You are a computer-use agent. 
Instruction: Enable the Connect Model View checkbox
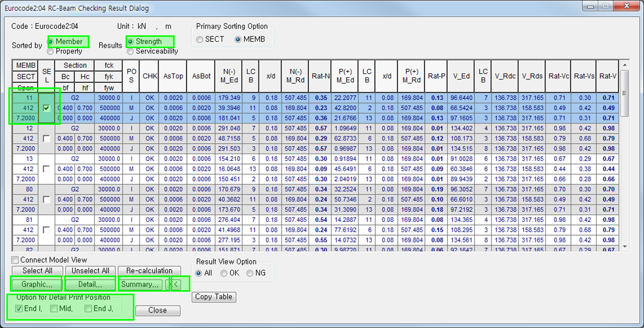(x=15, y=260)
